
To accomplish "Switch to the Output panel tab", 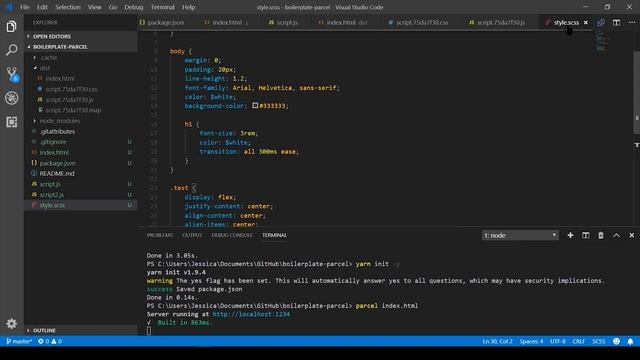I will (x=192, y=235).
